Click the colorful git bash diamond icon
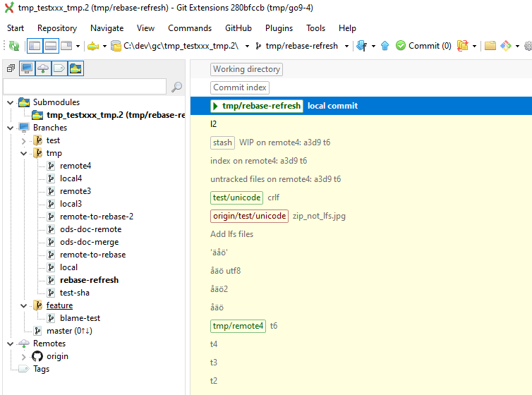The height and width of the screenshot is (395, 532). (505, 45)
